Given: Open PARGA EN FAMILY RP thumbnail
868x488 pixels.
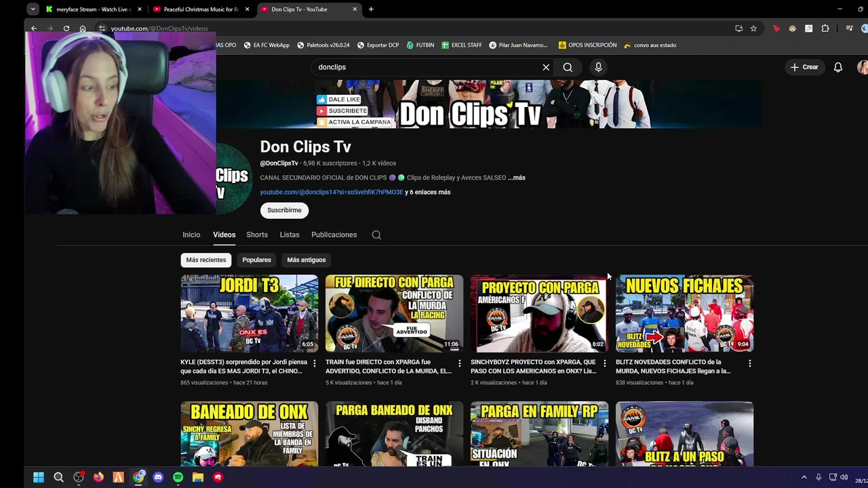Looking at the screenshot, I should pos(540,434).
